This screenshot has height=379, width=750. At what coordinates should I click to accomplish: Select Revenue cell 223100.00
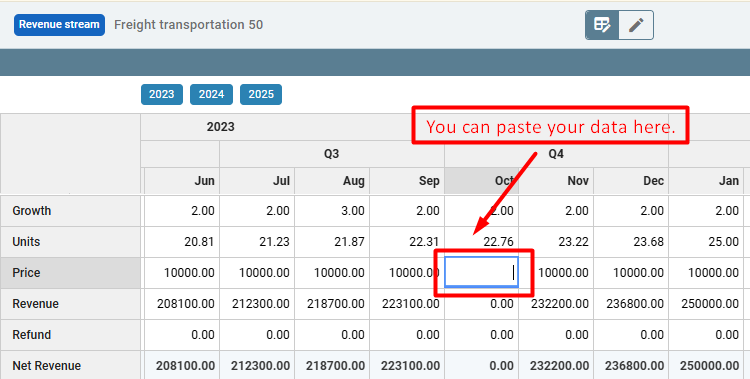pos(407,304)
